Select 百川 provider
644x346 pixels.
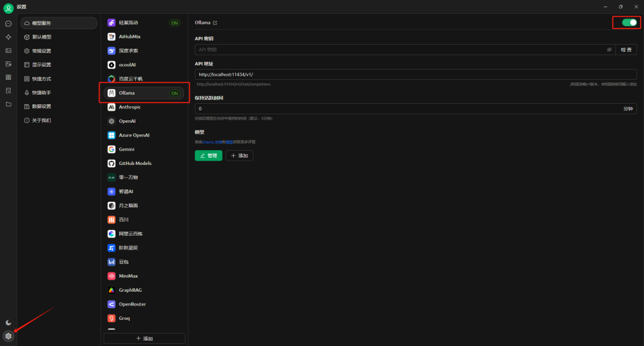coord(144,220)
